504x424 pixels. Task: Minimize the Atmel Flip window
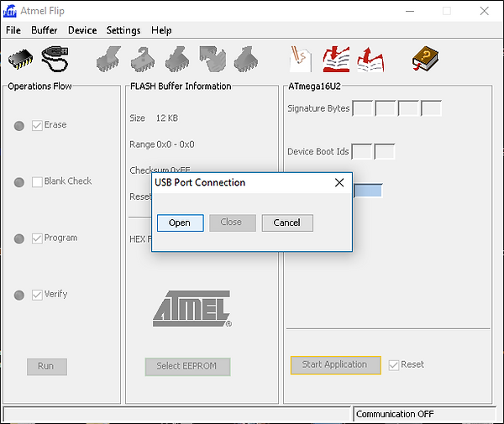click(410, 11)
